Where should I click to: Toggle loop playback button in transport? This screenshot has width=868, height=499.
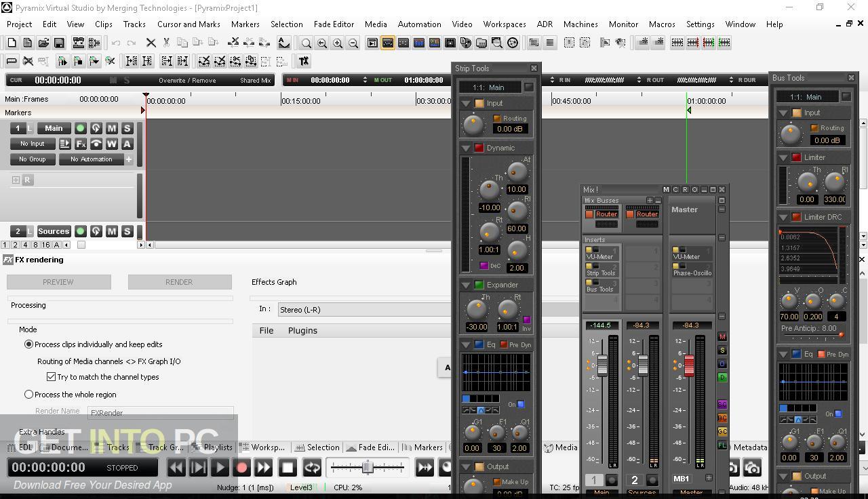(x=312, y=467)
